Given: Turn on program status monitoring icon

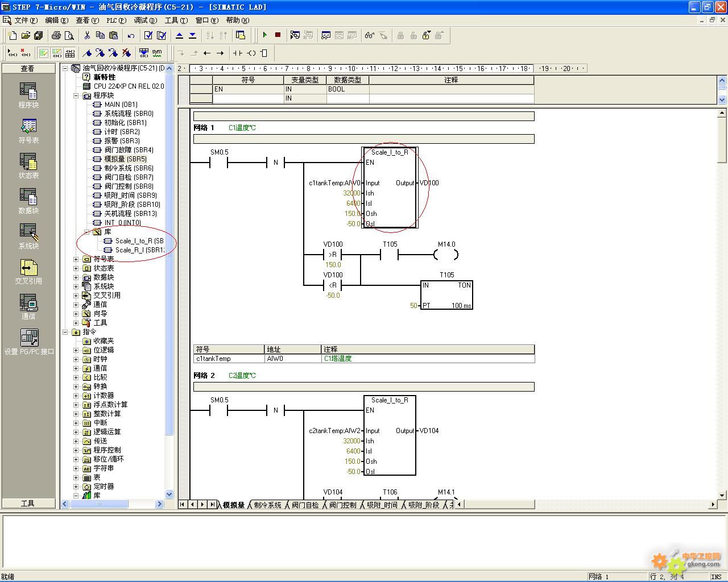Looking at the screenshot, I should tap(295, 35).
